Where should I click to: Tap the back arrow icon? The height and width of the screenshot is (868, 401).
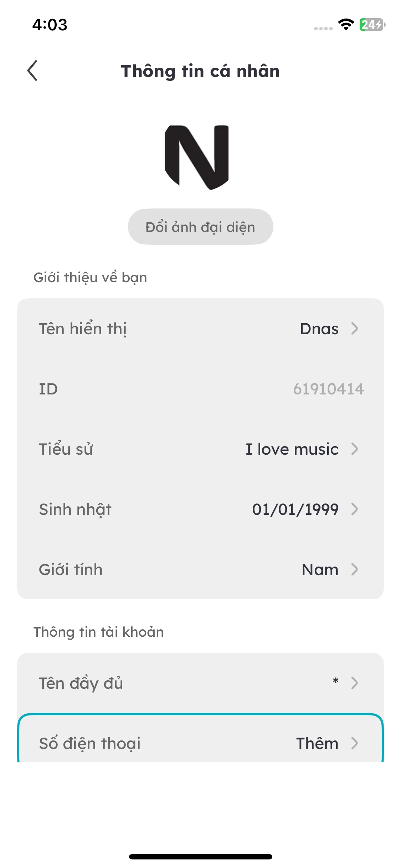[32, 71]
